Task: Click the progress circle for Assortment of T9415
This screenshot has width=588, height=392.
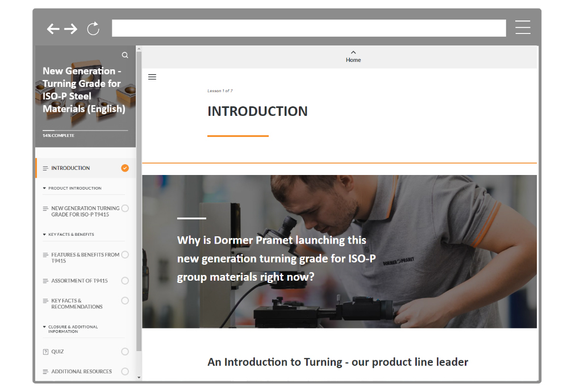Action: (125, 281)
